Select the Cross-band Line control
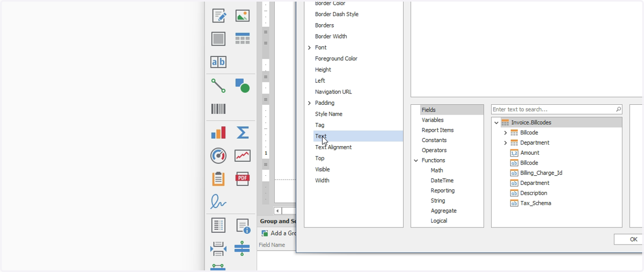 tap(243, 248)
